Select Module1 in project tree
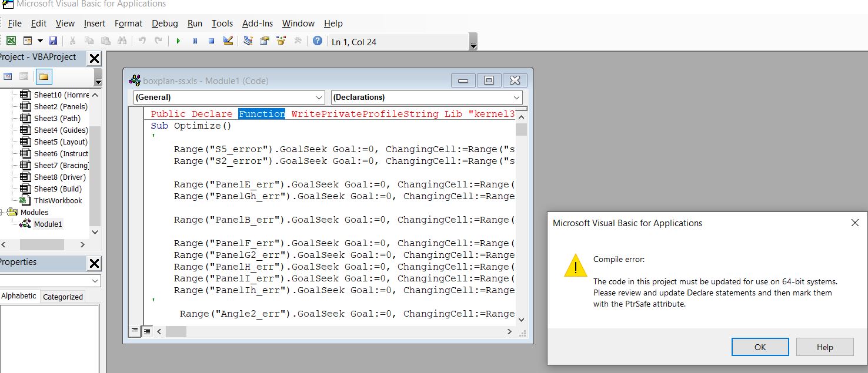Viewport: 868px width, 373px height. tap(48, 224)
